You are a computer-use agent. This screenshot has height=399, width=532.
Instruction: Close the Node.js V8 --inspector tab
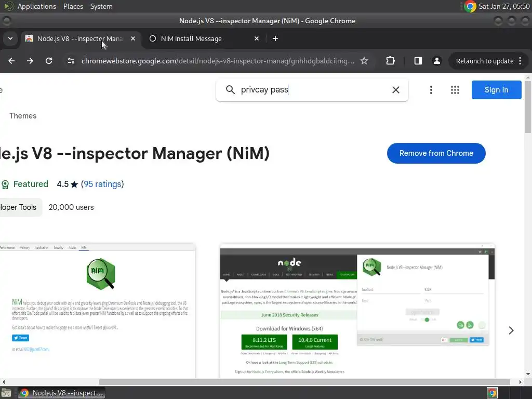[133, 38]
